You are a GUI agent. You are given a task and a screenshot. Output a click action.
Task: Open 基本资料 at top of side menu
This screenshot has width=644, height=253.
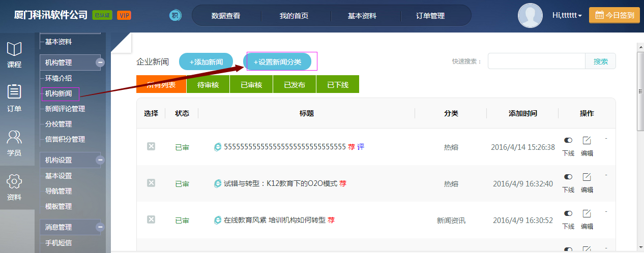click(58, 42)
